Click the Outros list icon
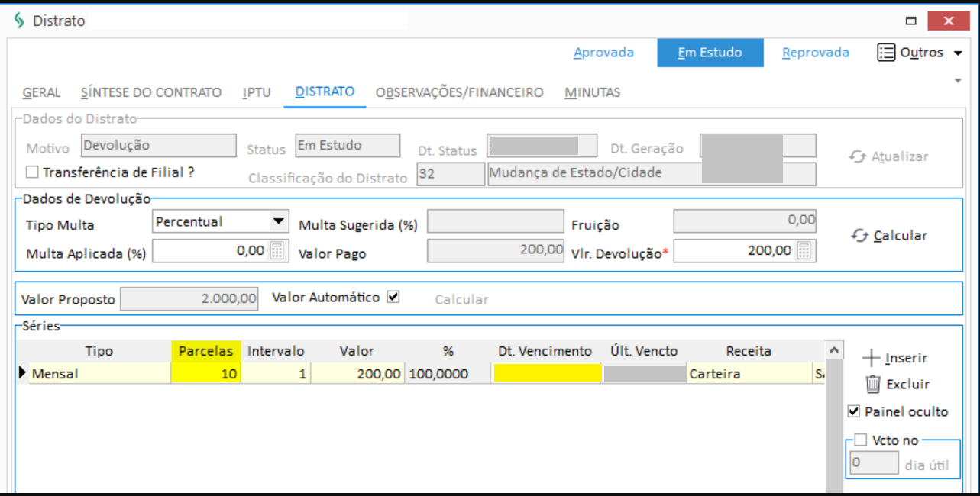This screenshot has width=980, height=496. (886, 53)
